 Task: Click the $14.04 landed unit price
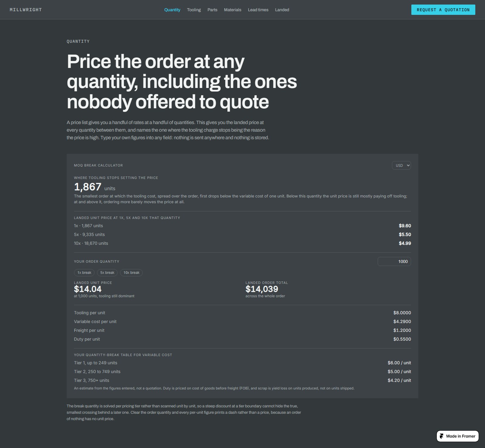(x=88, y=289)
